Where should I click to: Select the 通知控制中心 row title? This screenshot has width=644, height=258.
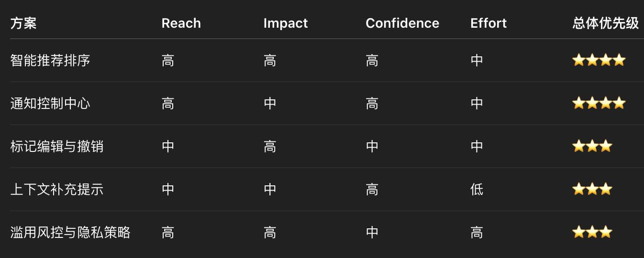pos(50,103)
